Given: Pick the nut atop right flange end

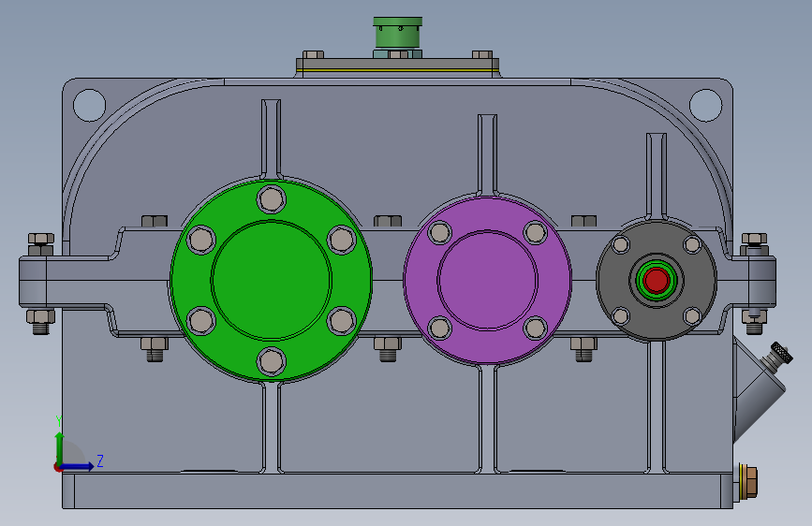Looking at the screenshot, I should [754, 244].
